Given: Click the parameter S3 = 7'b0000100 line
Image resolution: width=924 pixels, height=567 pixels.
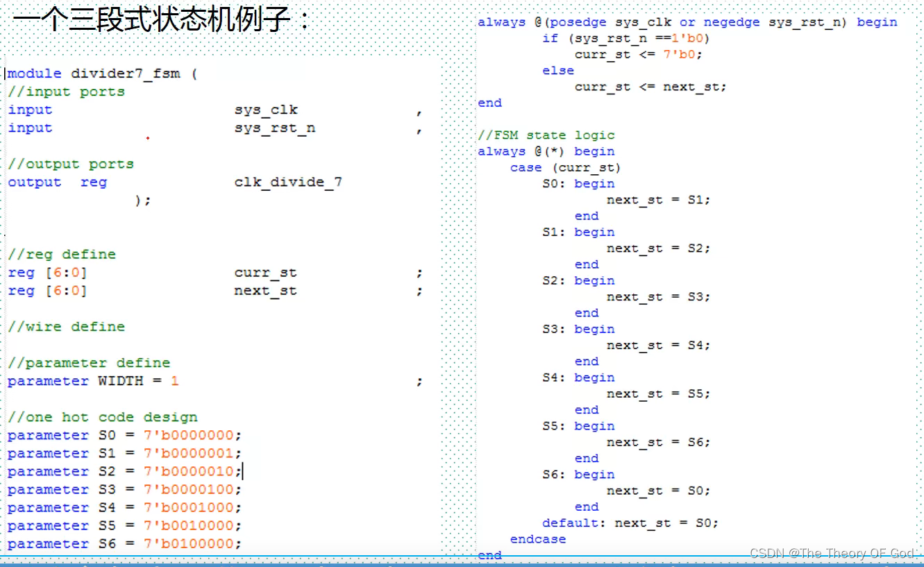Looking at the screenshot, I should click(x=125, y=489).
